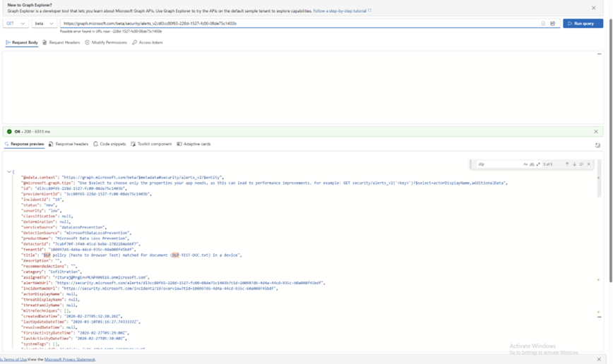Dismiss the OK 200 status banner

click(596, 132)
